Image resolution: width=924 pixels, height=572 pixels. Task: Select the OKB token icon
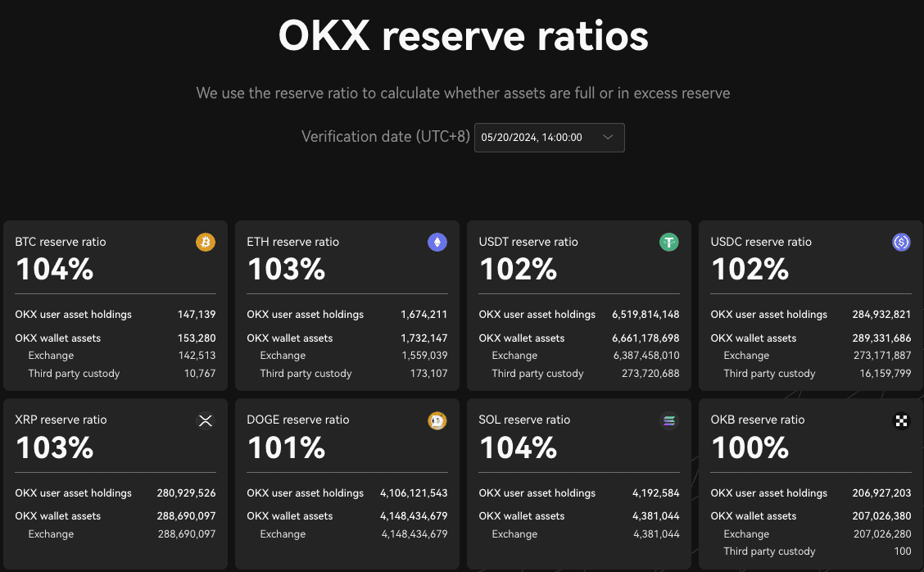tap(901, 420)
